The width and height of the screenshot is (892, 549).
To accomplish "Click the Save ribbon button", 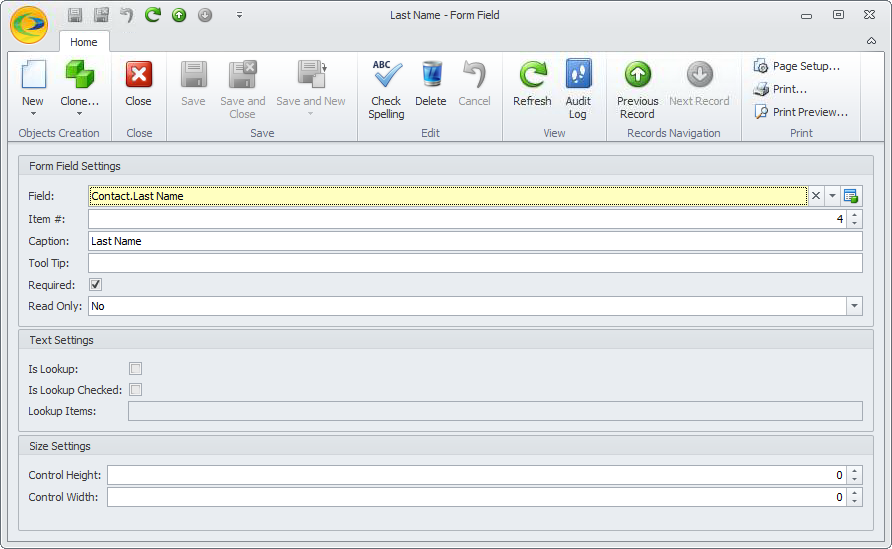I will point(193,84).
